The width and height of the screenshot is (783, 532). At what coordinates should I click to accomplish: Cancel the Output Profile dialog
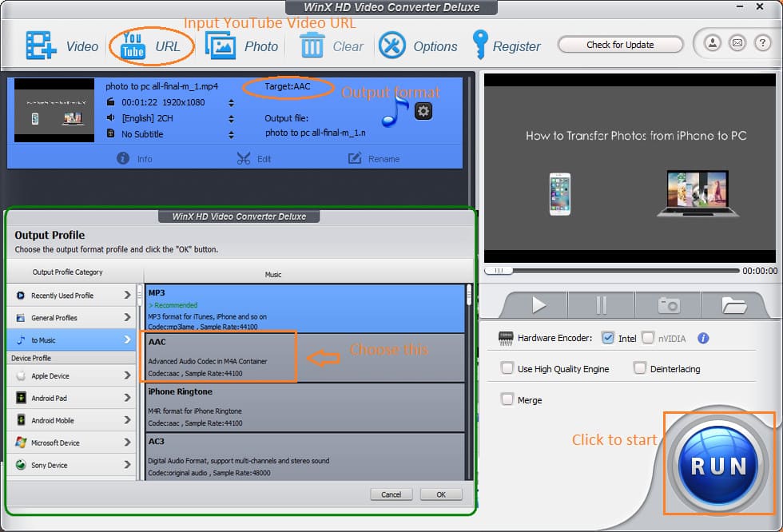tap(391, 494)
